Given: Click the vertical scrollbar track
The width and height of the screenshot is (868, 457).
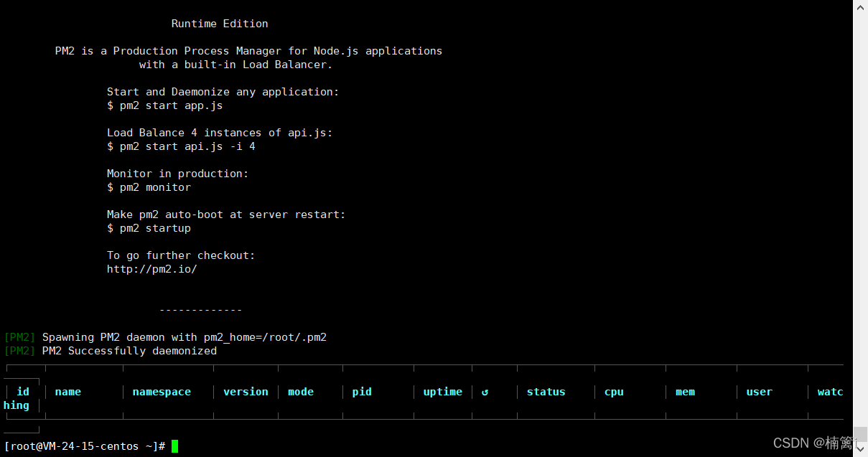Looking at the screenshot, I should (860, 215).
